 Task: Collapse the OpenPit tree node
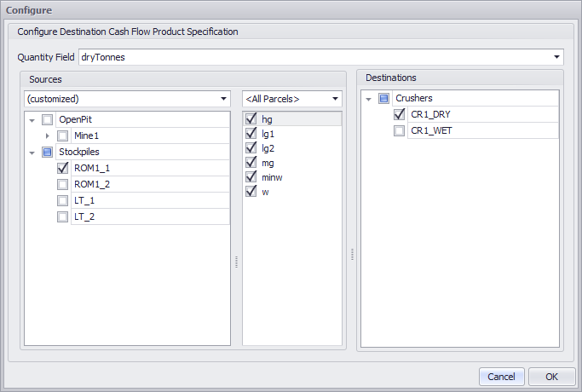32,119
